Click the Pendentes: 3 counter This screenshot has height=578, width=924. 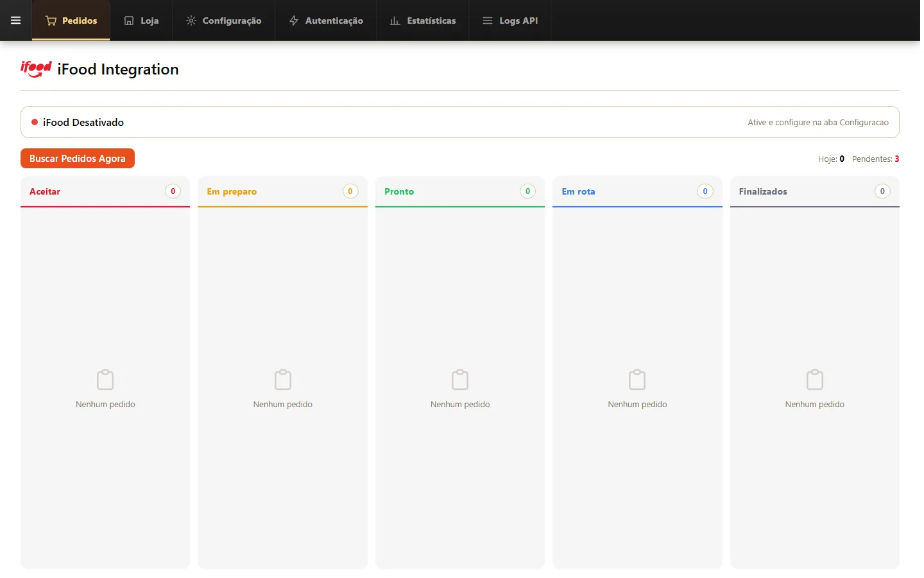click(x=875, y=159)
